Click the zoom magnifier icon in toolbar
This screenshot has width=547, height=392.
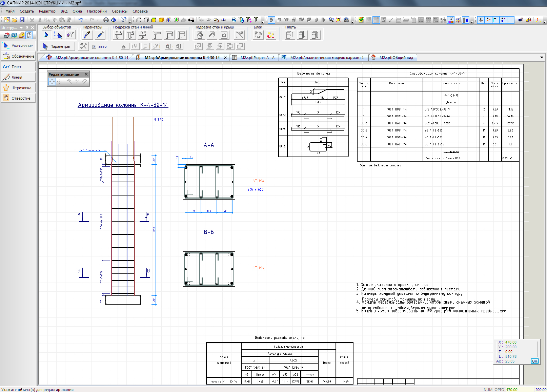[331, 20]
